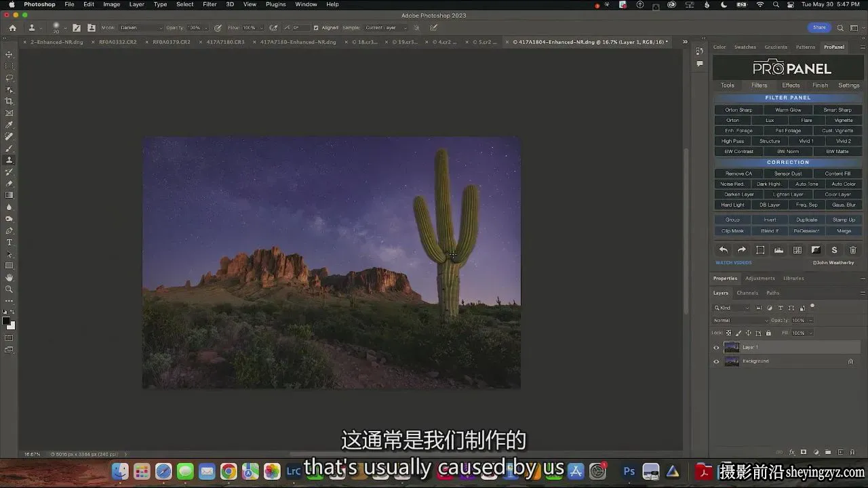Select the Move tool
The height and width of the screenshot is (488, 868).
[9, 54]
